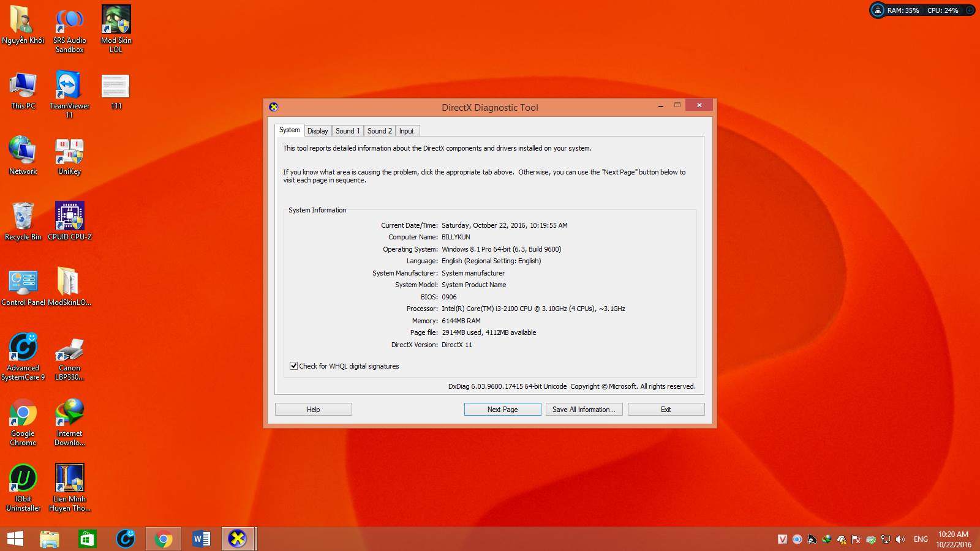Launch Advanced SystemCare 9 shortcut

23,348
